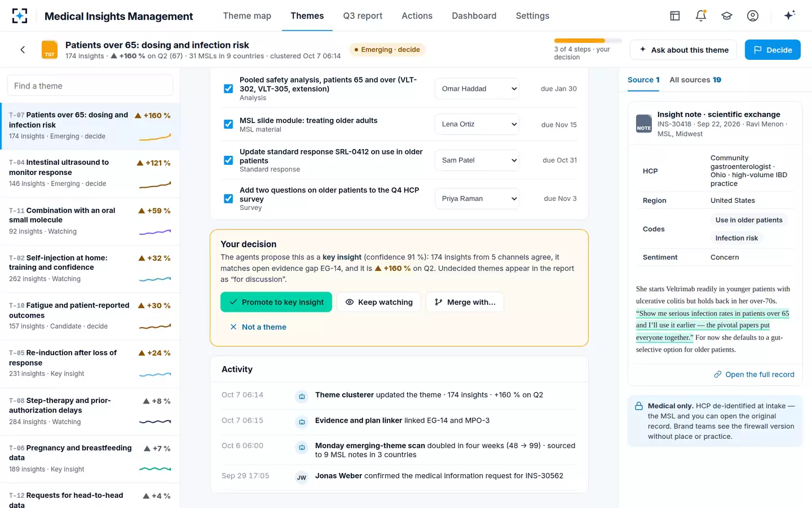The height and width of the screenshot is (508, 812).
Task: Open the Sam Patel assignee dropdown
Action: coord(477,160)
